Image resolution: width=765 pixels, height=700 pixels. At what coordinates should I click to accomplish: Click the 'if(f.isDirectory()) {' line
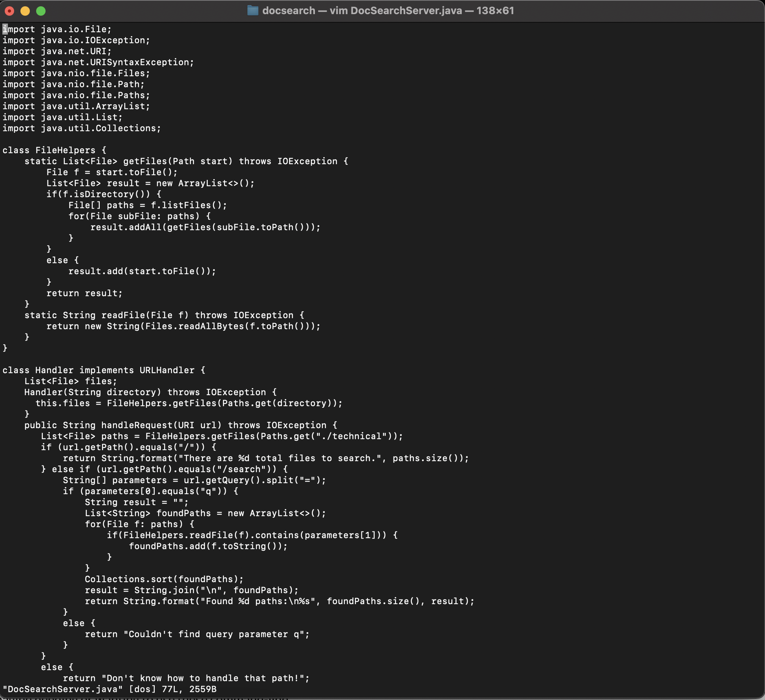[104, 194]
